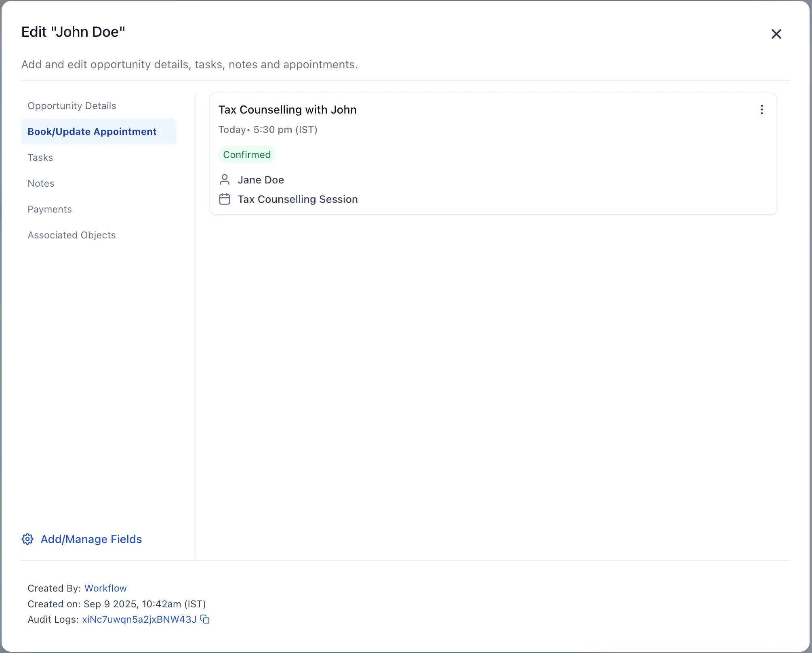The height and width of the screenshot is (653, 812).
Task: Select the Associated Objects section
Action: (x=72, y=235)
